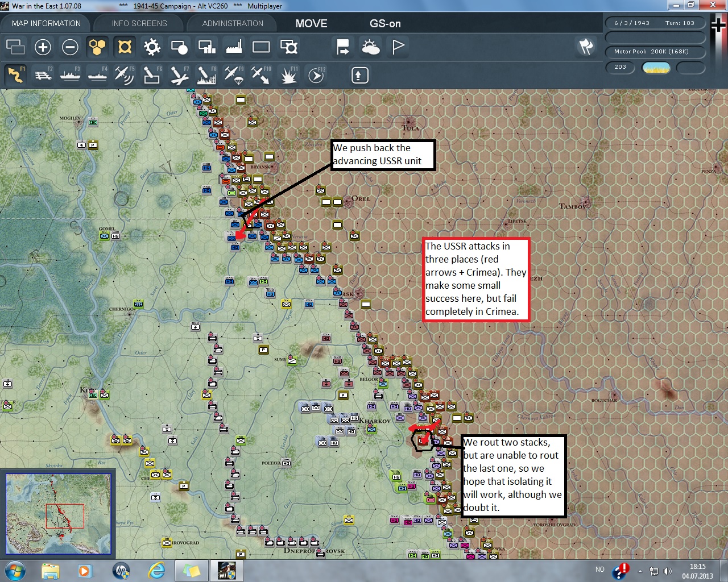The height and width of the screenshot is (582, 728).
Task: Expand the ADMINISTRATION tab menu
Action: coord(233,23)
